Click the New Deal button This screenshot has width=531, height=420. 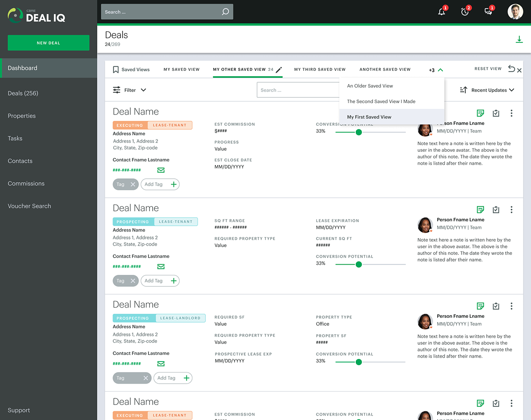point(49,43)
